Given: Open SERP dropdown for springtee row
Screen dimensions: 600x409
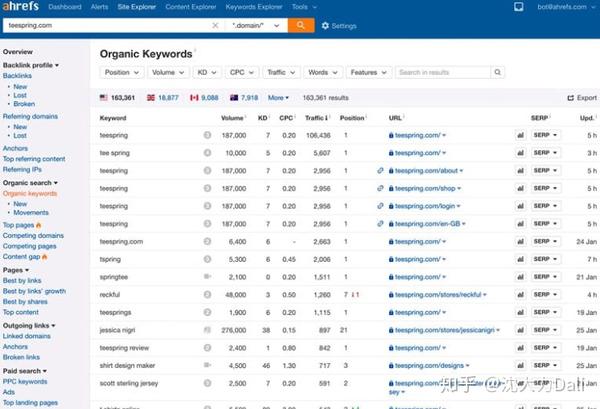Looking at the screenshot, I should 546,277.
